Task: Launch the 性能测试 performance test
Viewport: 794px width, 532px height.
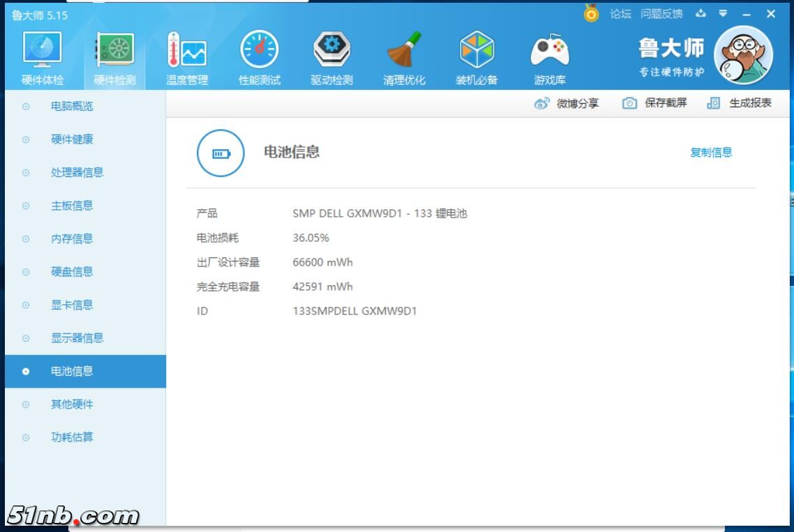Action: click(x=257, y=52)
